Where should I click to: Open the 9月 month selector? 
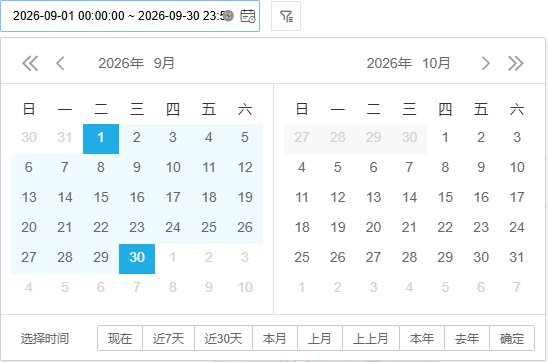pos(164,63)
